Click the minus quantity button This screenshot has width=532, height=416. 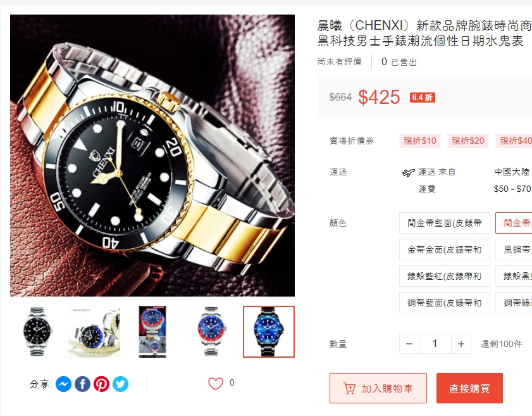click(x=409, y=344)
